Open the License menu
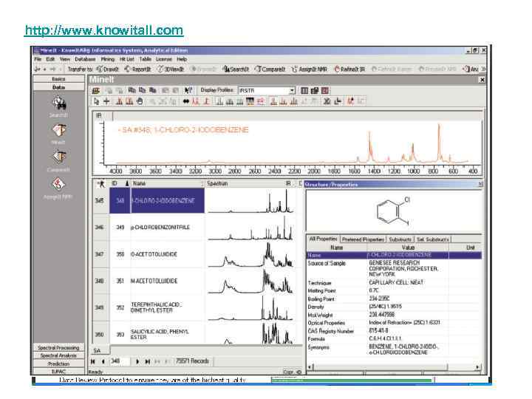 164,59
